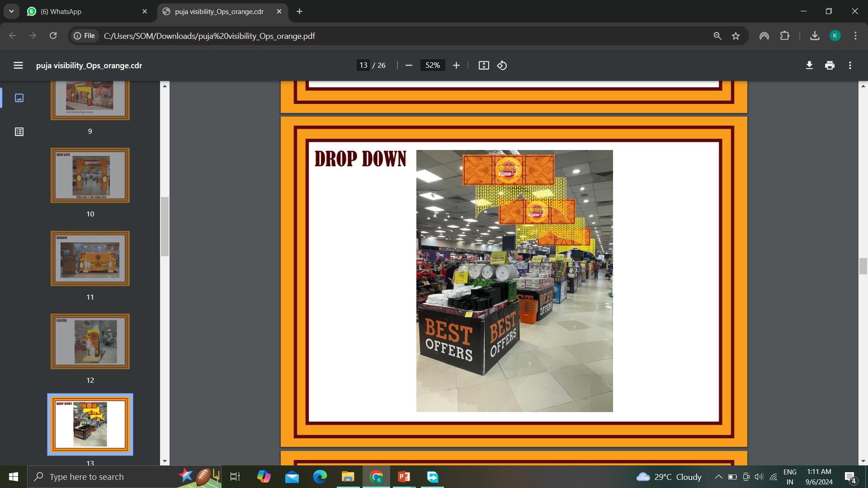Bookmark this page with the star icon

tap(736, 36)
